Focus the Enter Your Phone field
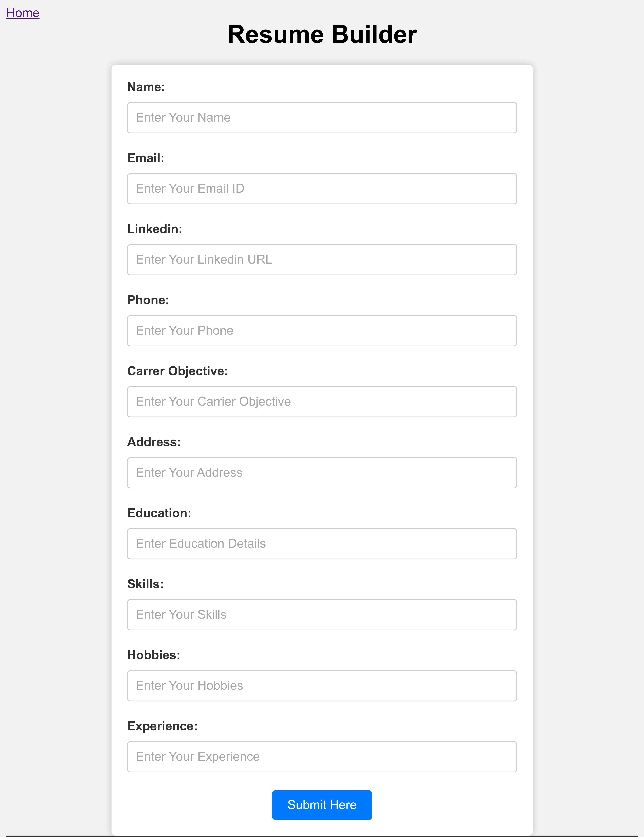 (322, 331)
